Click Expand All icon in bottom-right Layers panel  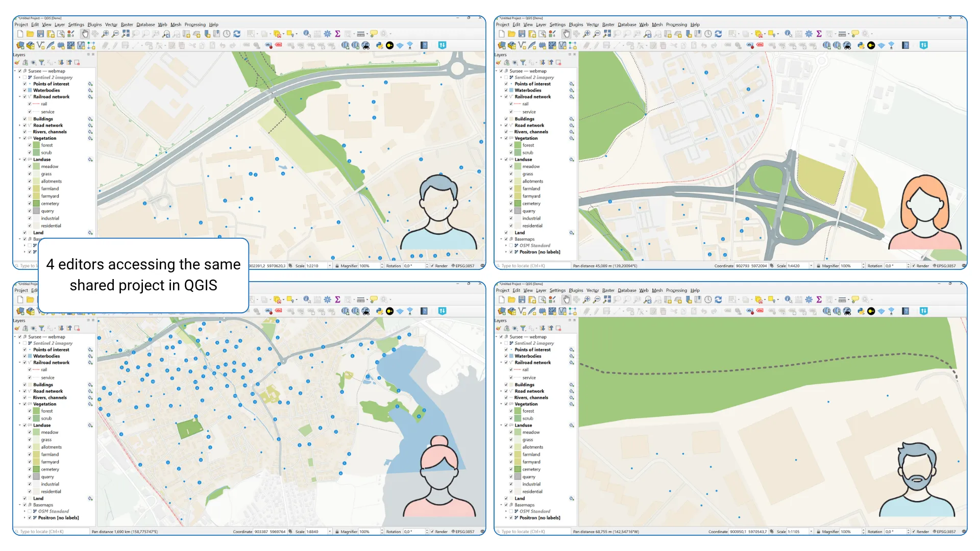click(x=543, y=329)
